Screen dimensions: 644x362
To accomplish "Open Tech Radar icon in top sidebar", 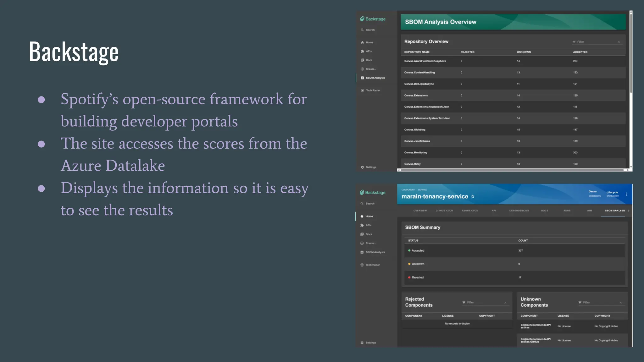I will [362, 90].
